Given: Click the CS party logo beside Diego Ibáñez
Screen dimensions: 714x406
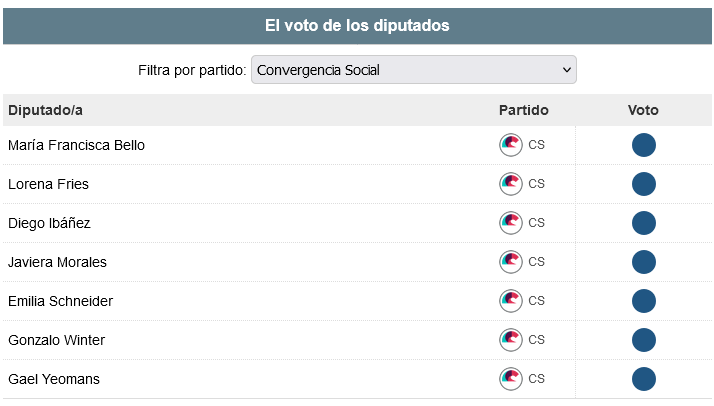Looking at the screenshot, I should click(x=511, y=223).
